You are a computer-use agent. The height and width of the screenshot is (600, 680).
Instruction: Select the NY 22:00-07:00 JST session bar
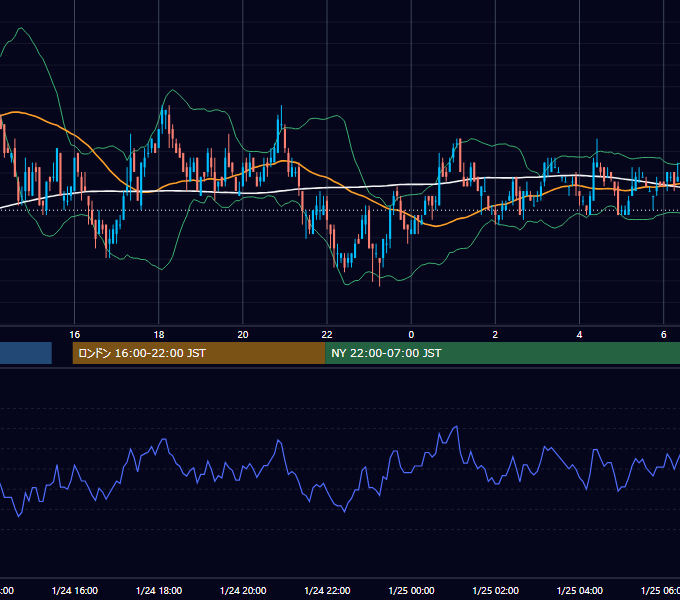pyautogui.click(x=502, y=353)
